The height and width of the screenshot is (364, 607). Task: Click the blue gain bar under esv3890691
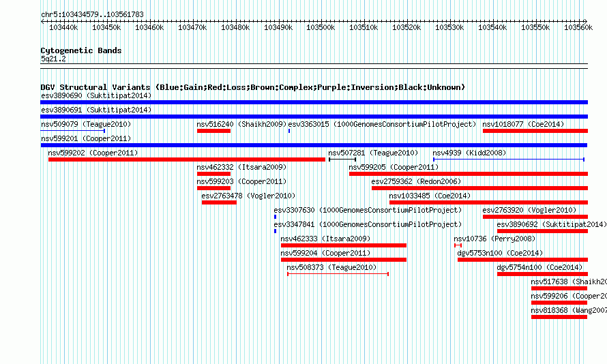[314, 117]
